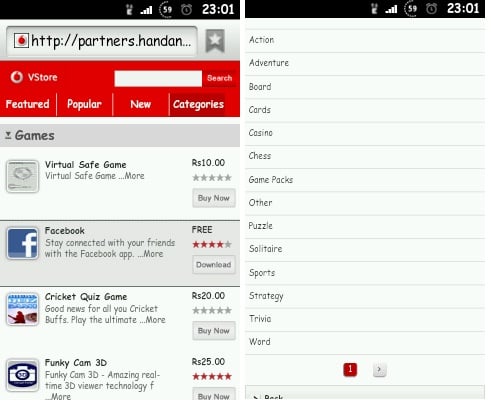Rate Facebook using its star rating
The image size is (491, 402).
click(x=212, y=244)
